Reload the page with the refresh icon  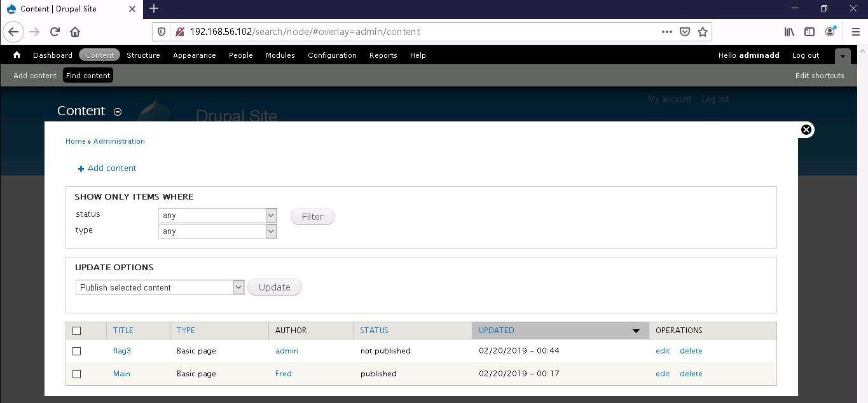point(55,32)
